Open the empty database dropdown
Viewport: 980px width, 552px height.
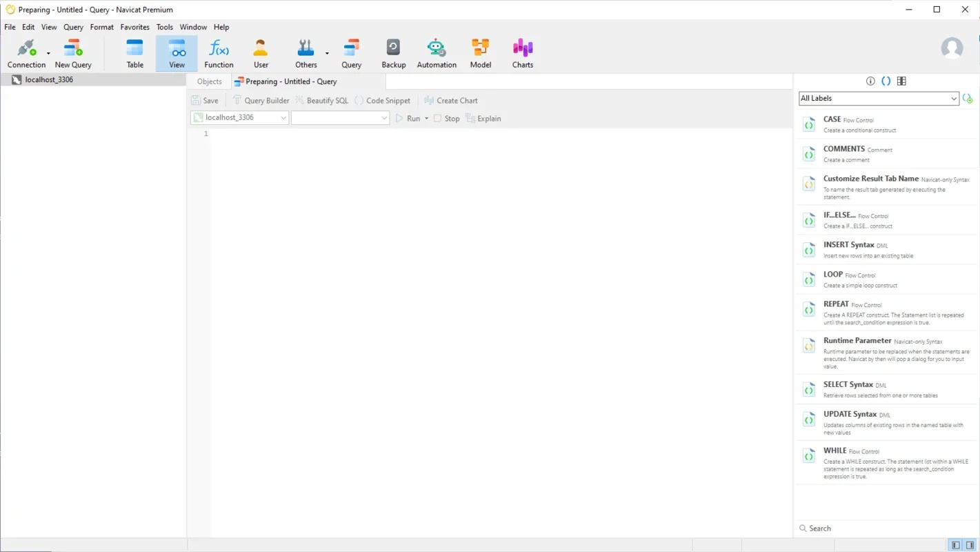[x=341, y=118]
